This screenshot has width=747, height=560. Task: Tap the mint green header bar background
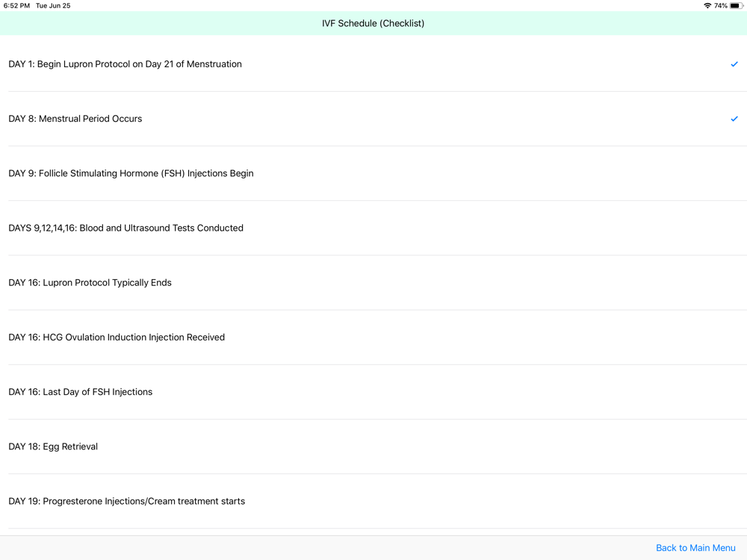[149, 23]
